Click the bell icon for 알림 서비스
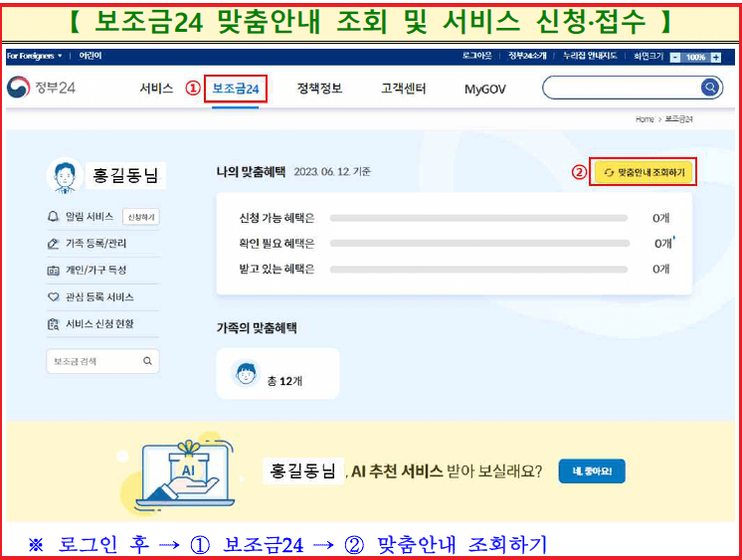This screenshot has height=560, width=742. (x=53, y=217)
